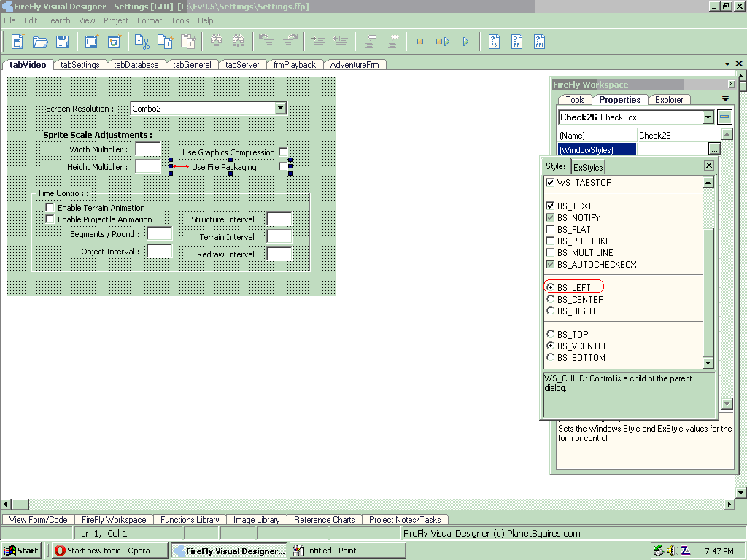Switch to the ExStyles tab
Screen dimensions: 747x560
pos(588,168)
